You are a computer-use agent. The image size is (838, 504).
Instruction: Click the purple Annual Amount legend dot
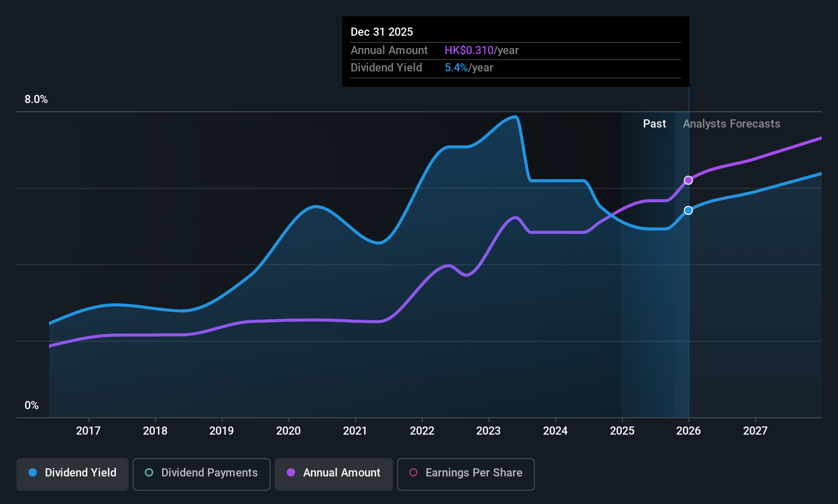pos(291,473)
